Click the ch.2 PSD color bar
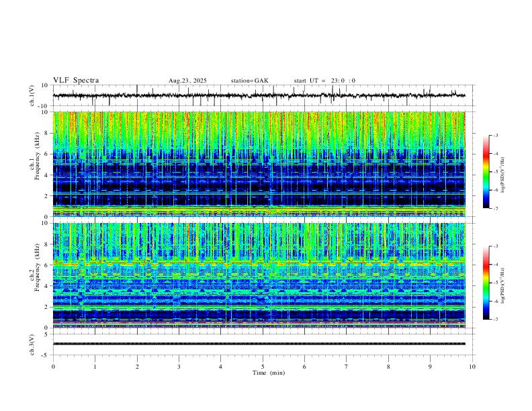 (x=486, y=283)
